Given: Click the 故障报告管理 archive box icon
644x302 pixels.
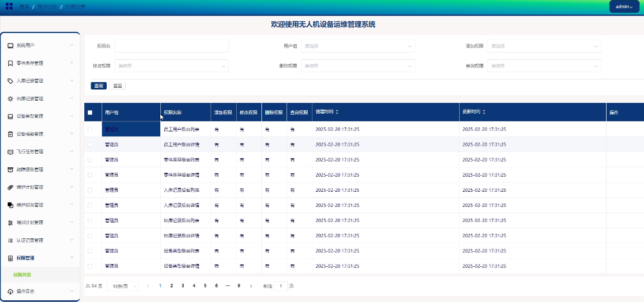Looking at the screenshot, I should pos(11,169).
